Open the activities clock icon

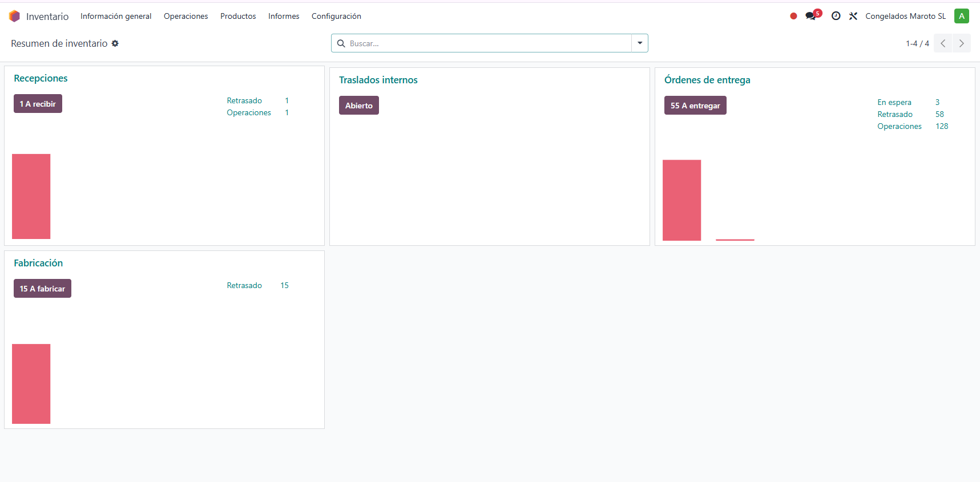pyautogui.click(x=836, y=16)
